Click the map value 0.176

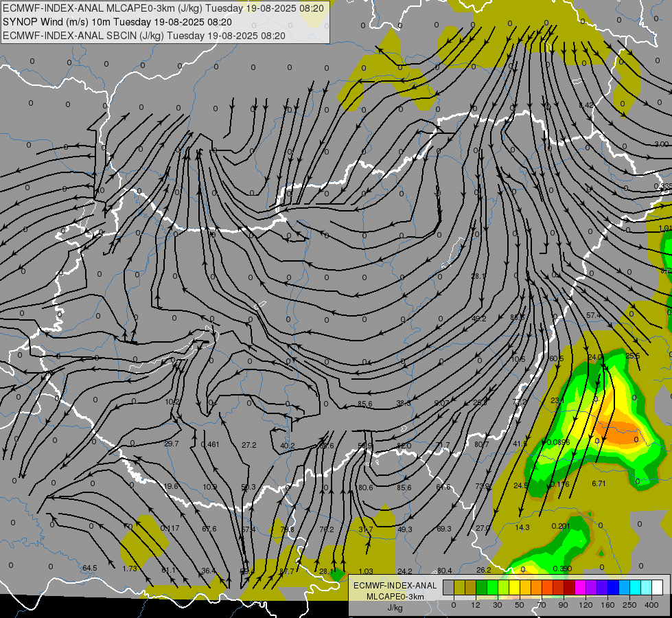[x=559, y=484]
